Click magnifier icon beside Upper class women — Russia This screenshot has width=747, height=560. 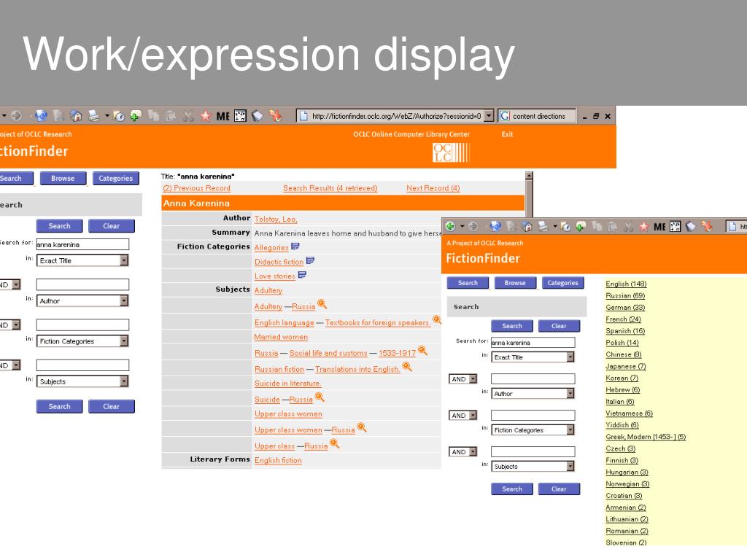click(362, 427)
